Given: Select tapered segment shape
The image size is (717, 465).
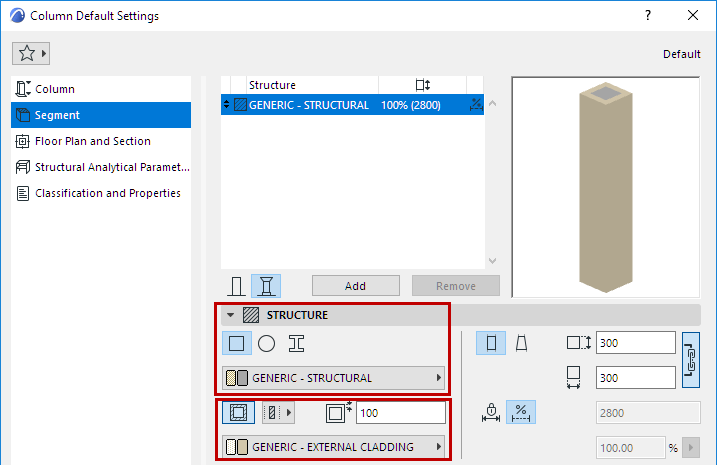Looking at the screenshot, I should point(521,343).
